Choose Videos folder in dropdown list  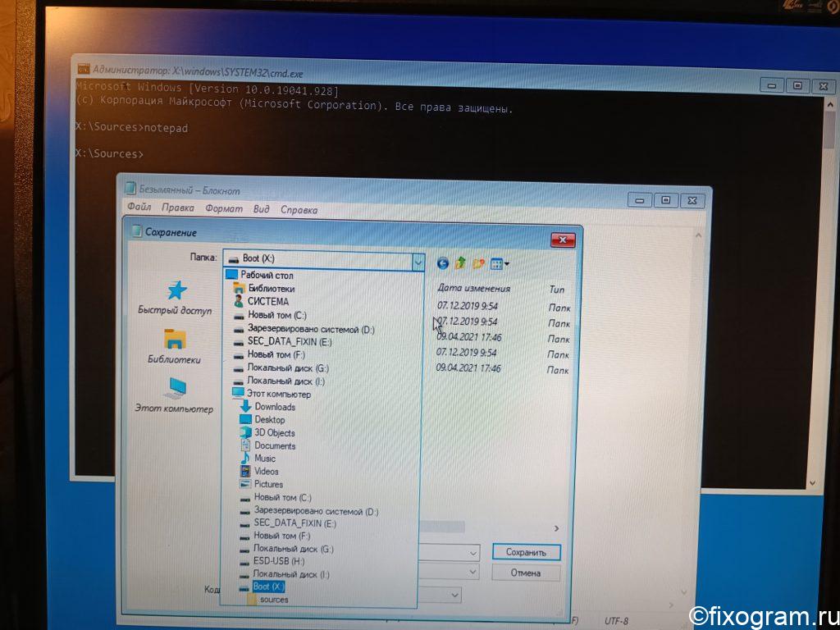tap(259, 471)
